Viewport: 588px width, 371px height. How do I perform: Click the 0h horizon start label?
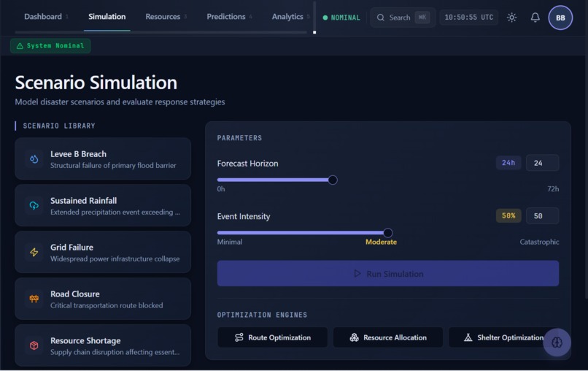(x=221, y=189)
